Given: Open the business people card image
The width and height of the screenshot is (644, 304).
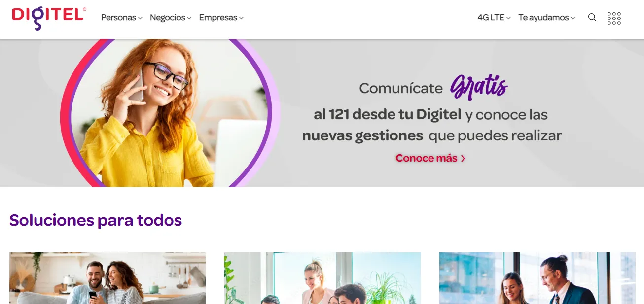Looking at the screenshot, I should pos(537,278).
